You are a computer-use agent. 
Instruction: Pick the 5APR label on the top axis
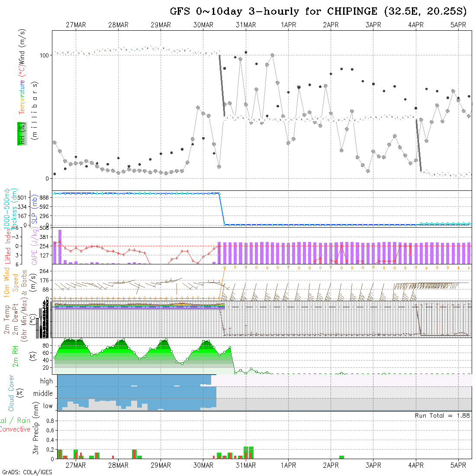pos(458,25)
